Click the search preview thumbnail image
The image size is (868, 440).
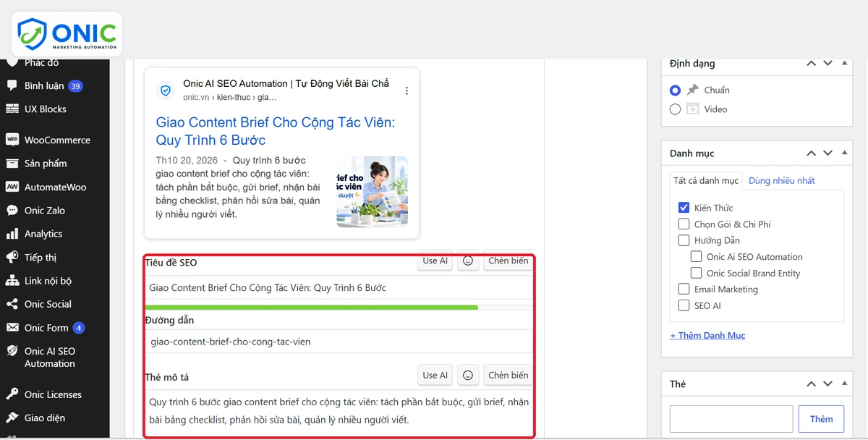coord(372,192)
